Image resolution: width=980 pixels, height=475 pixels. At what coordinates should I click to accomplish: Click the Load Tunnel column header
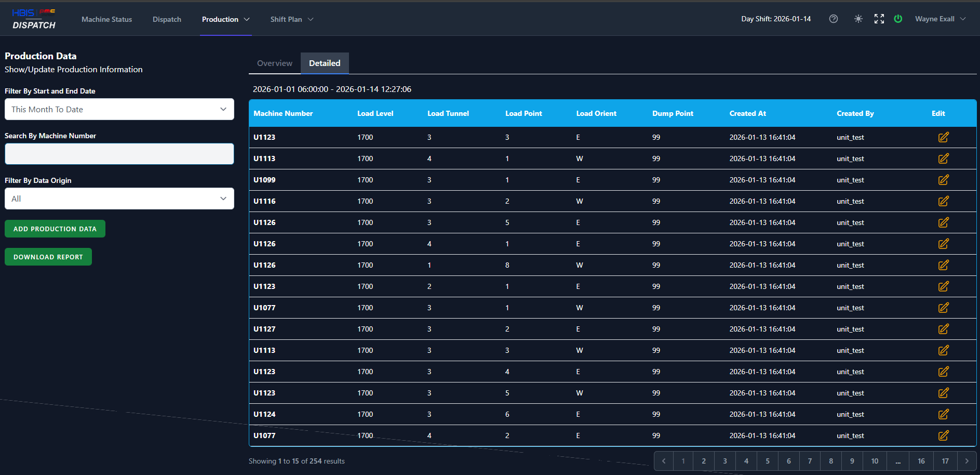[448, 113]
